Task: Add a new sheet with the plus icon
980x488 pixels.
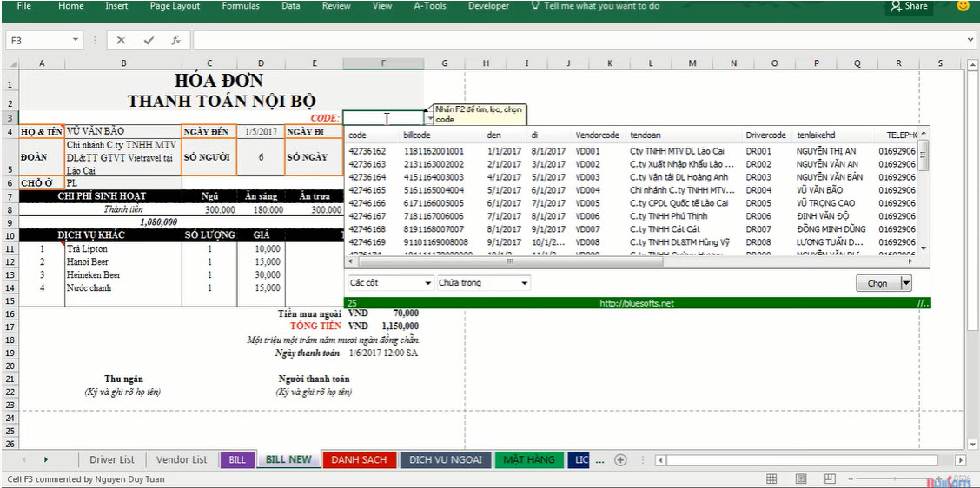Action: point(620,460)
